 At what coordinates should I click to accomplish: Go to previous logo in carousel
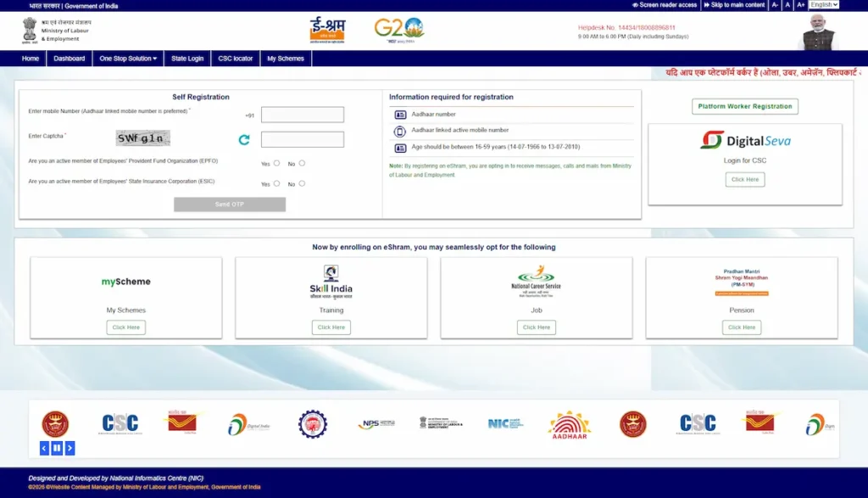click(45, 448)
